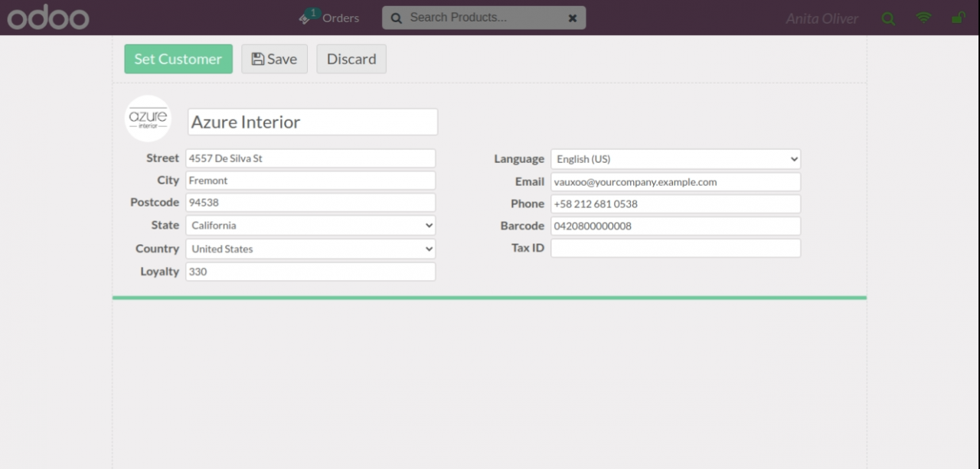Open the State dropdown showing California

click(x=310, y=226)
